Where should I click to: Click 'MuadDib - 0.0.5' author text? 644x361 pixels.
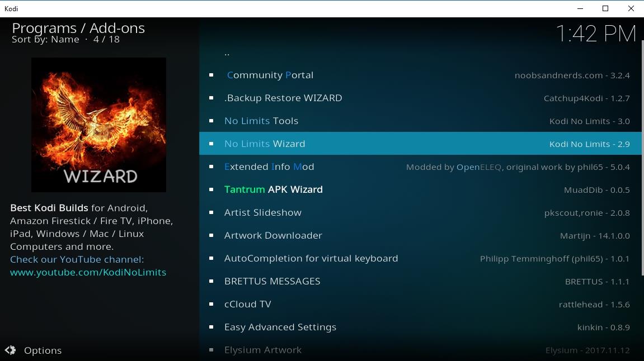click(x=597, y=190)
